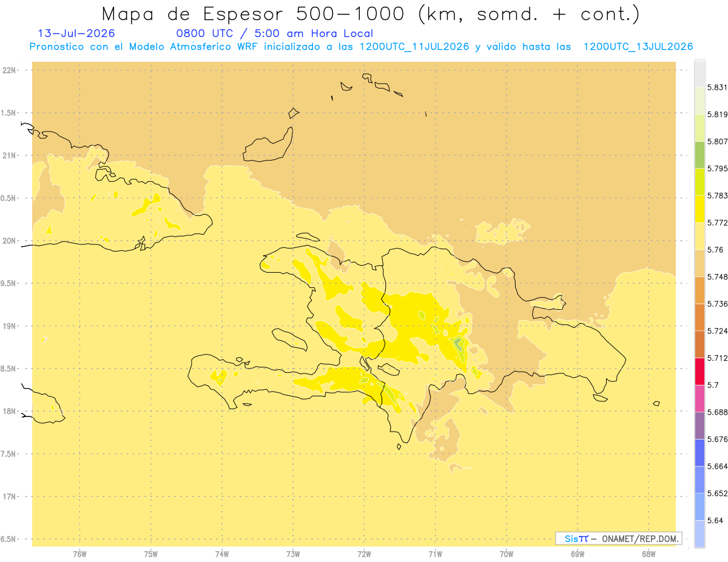
Task: Pick the orange swatch between 5.748 and 5.736
Action: pyautogui.click(x=699, y=290)
